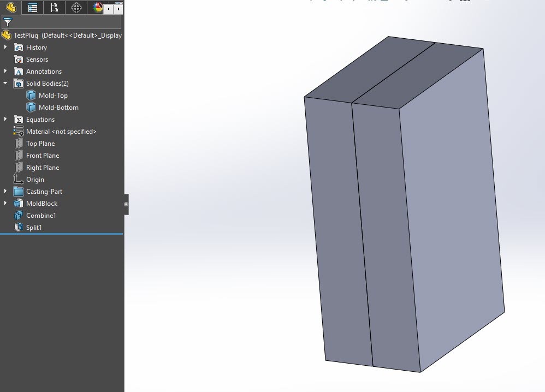Select the Equations sigma icon
Screen dimensions: 545x392
pos(19,120)
